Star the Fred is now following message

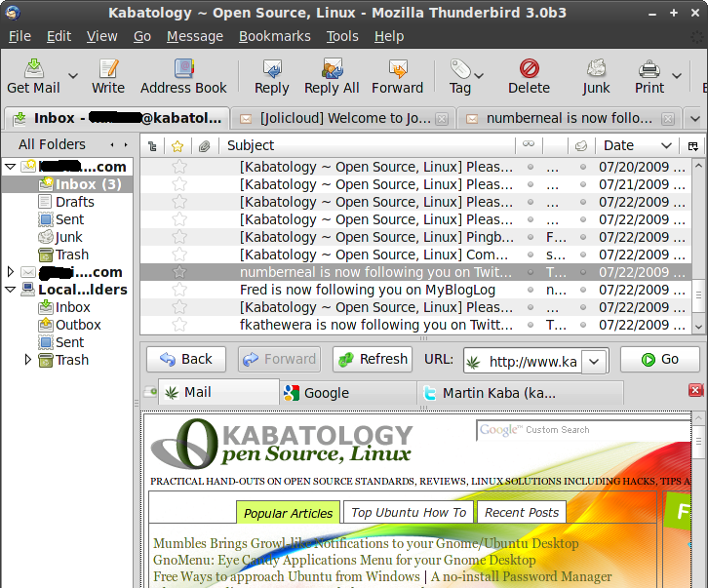178,290
